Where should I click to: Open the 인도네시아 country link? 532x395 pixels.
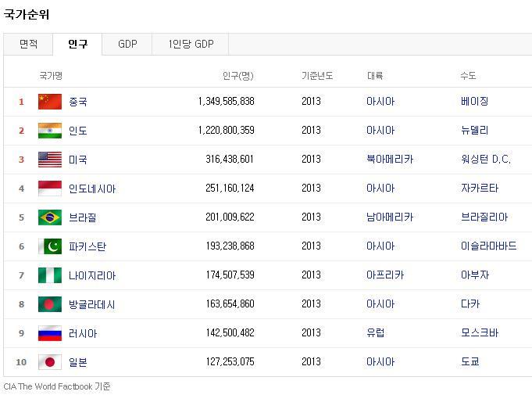pos(92,189)
